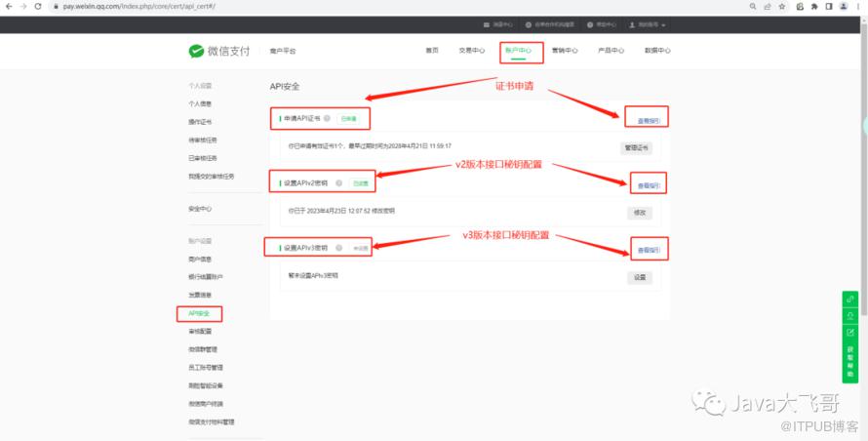Image resolution: width=868 pixels, height=441 pixels.
Task: Open 发票信息 in the sidebar
Action: (200, 295)
